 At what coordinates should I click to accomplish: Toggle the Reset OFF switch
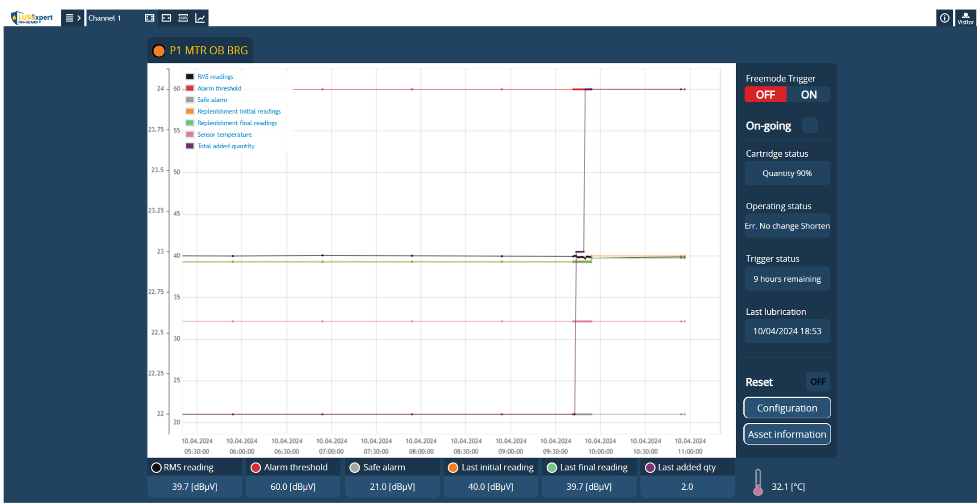click(x=817, y=382)
